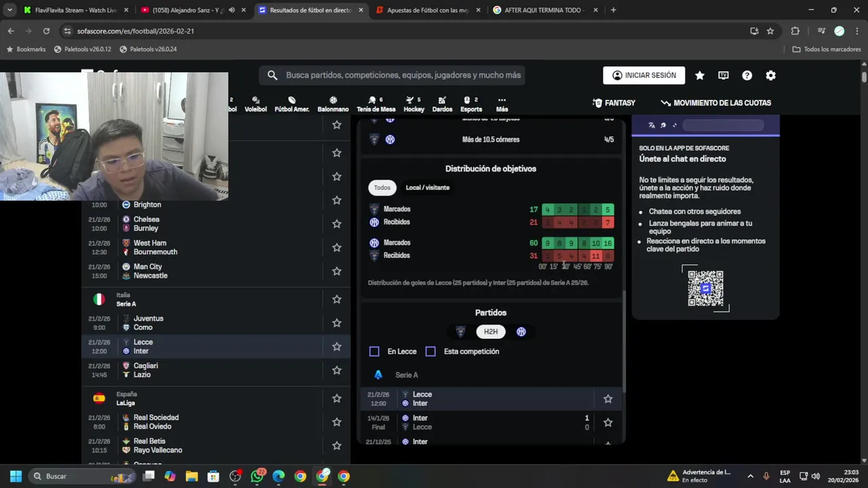Screen dimensions: 868x488
Task: Open File Explorer from the taskbar
Action: [192, 476]
